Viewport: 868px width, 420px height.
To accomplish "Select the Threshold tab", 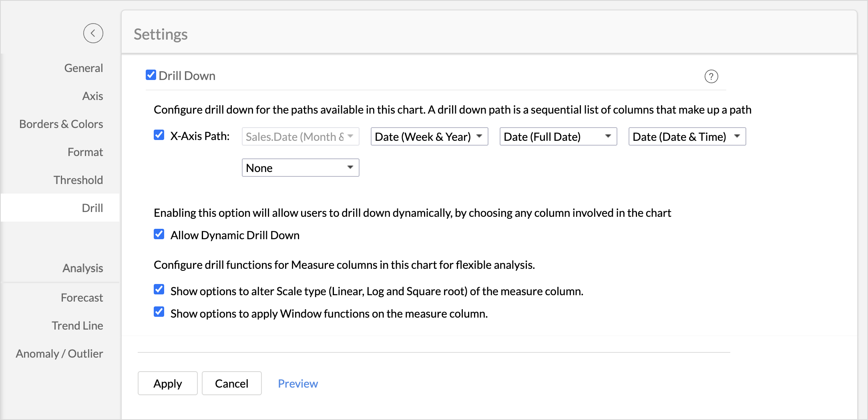I will (x=78, y=180).
